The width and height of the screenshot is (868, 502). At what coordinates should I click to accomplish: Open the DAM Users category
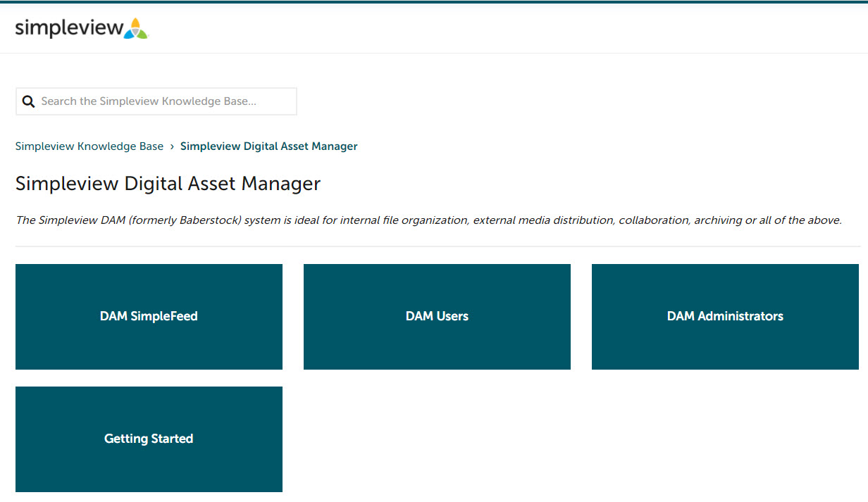(x=437, y=317)
